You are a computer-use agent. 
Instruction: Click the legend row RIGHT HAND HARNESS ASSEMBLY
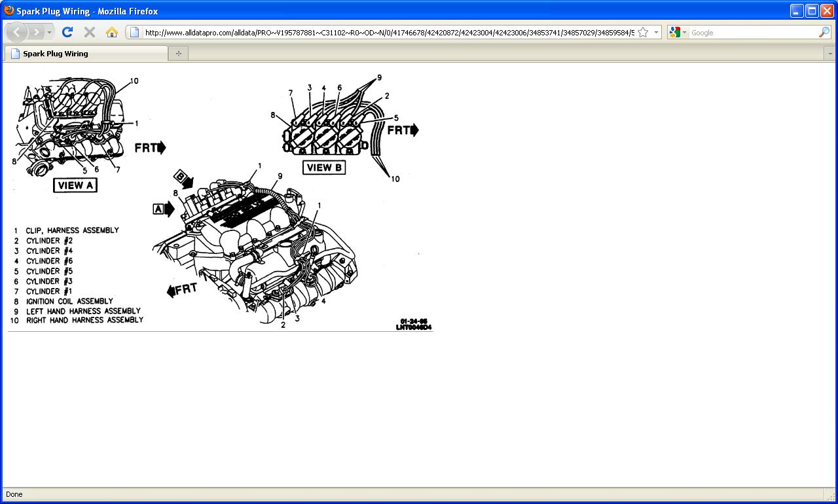[x=77, y=320]
